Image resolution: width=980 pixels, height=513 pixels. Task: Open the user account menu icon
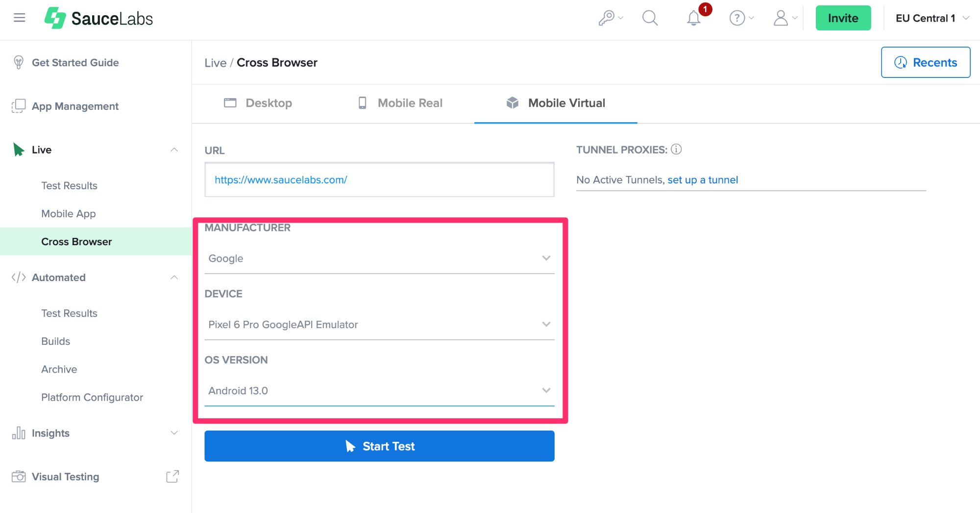(785, 18)
